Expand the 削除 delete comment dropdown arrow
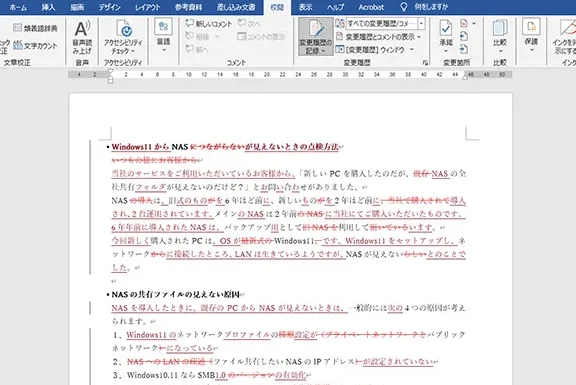 pyautogui.click(x=217, y=36)
